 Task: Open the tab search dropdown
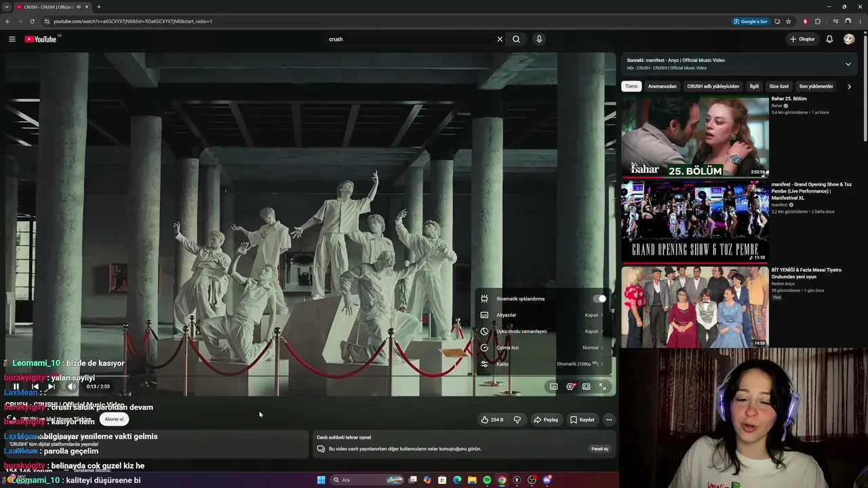[7, 7]
